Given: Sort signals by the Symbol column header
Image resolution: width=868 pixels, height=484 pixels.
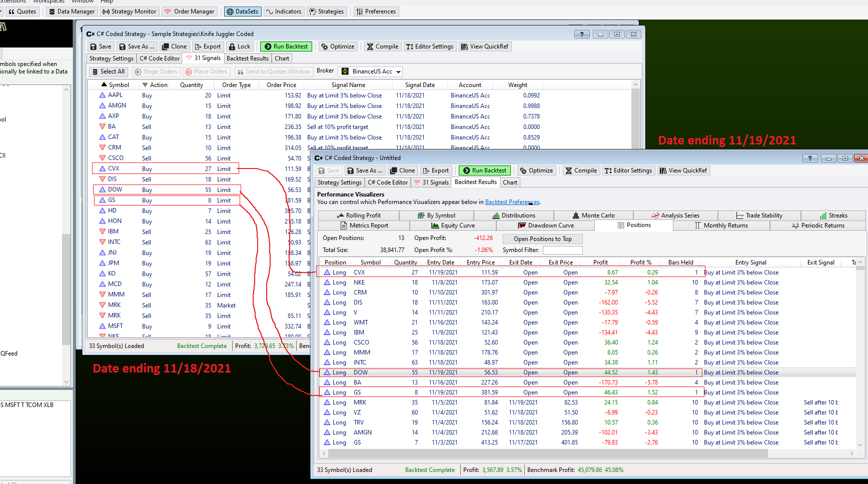Looking at the screenshot, I should click(119, 85).
